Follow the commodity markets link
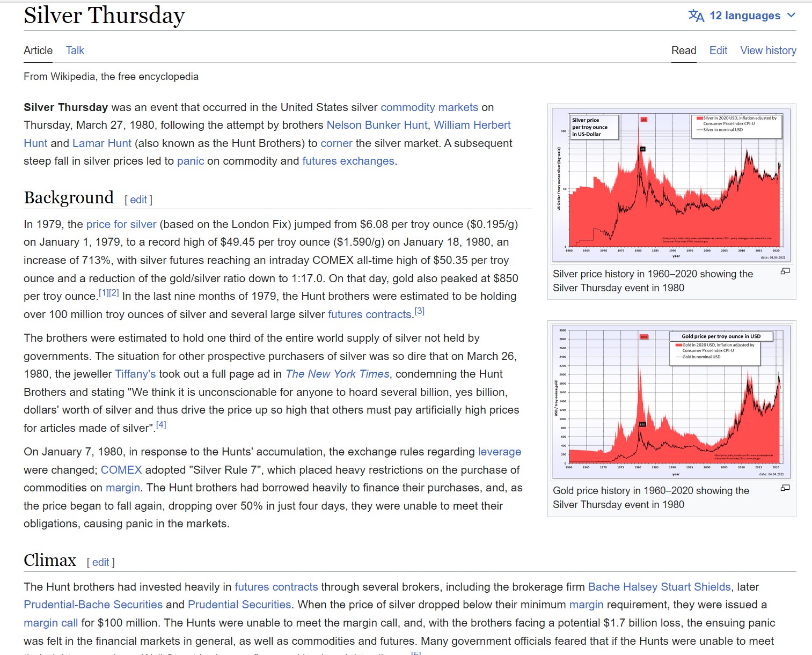812x655 pixels. point(429,107)
